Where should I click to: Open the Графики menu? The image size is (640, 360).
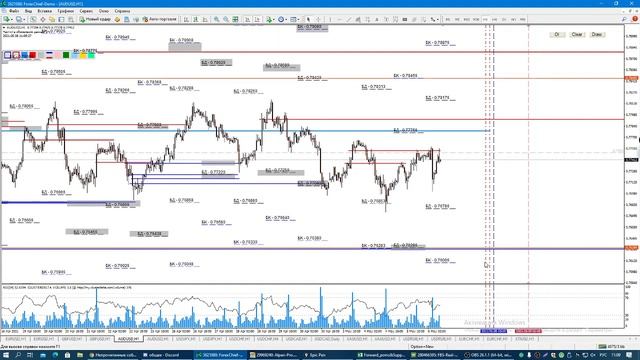point(65,11)
